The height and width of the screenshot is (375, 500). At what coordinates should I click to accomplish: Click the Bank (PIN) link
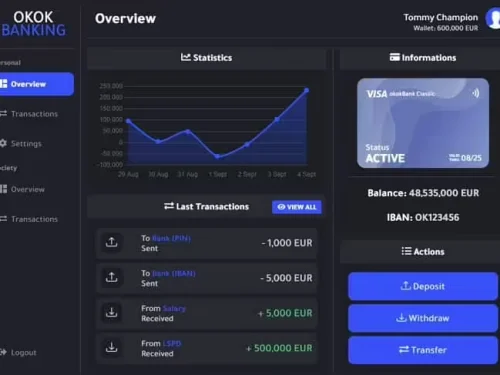(171, 238)
